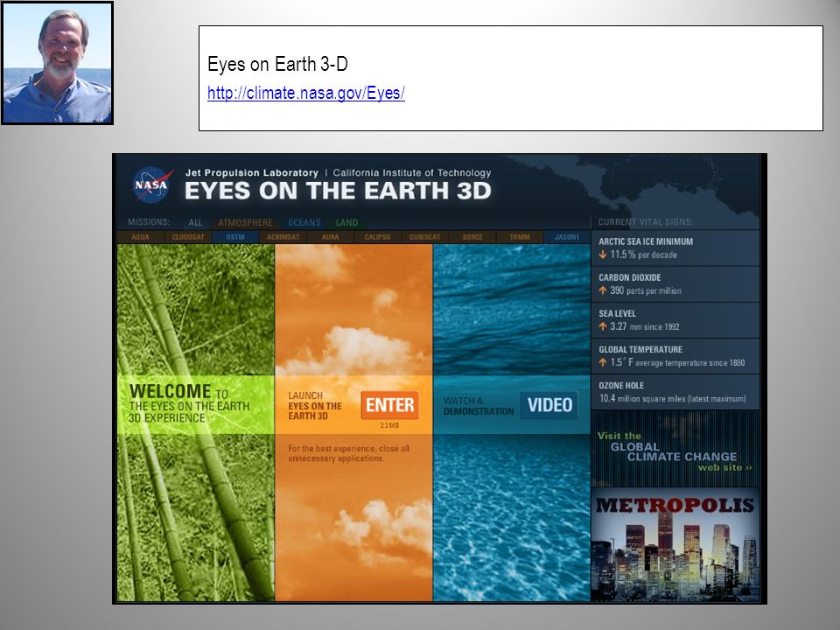840x630 pixels.
Task: Click the 'California Institute of Technology' text
Action: coord(412,172)
